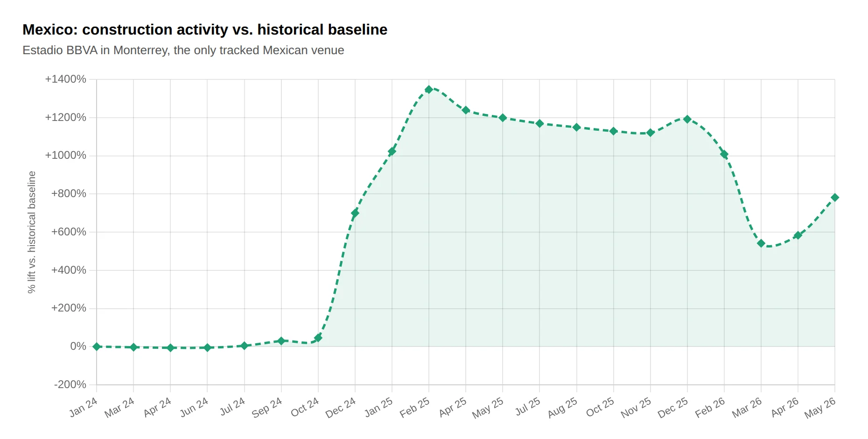Click the Apr 25 data marker
868x439 pixels.
[466, 110]
